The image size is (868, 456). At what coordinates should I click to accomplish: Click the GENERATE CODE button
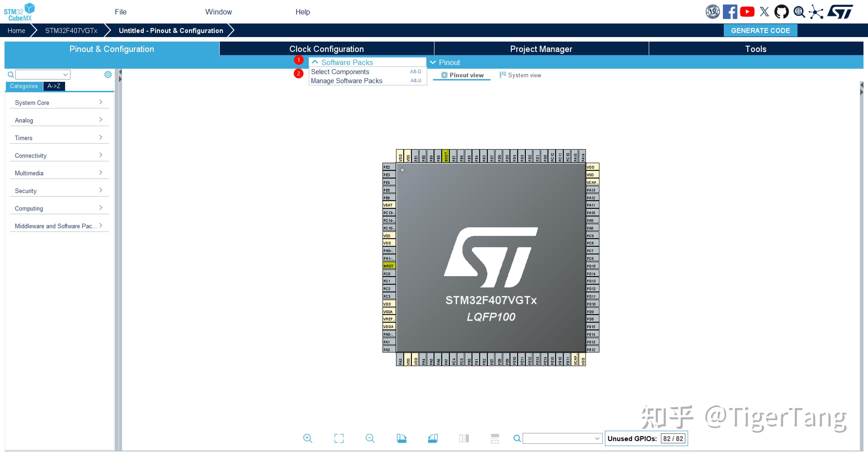pos(760,30)
